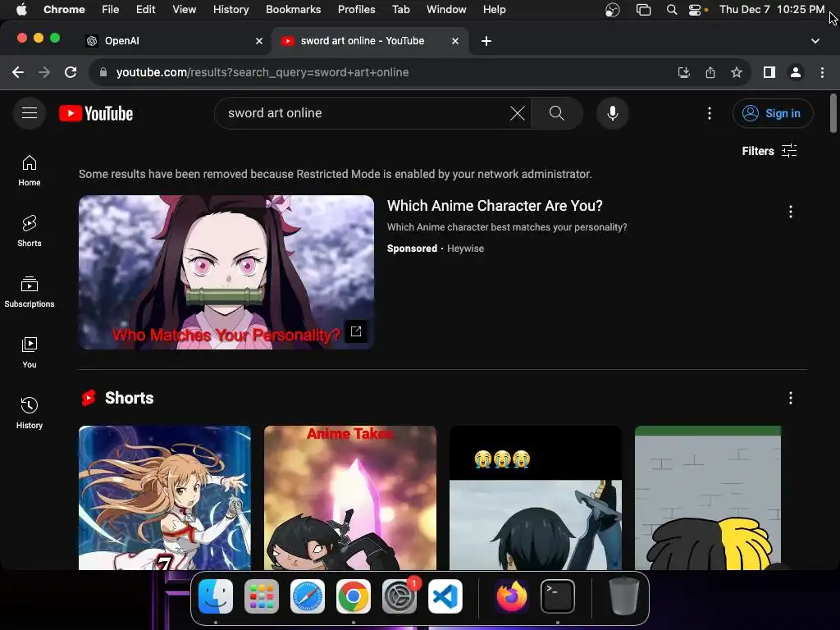Close the OpenAI tab
Screen dimensions: 840x630
259,41
